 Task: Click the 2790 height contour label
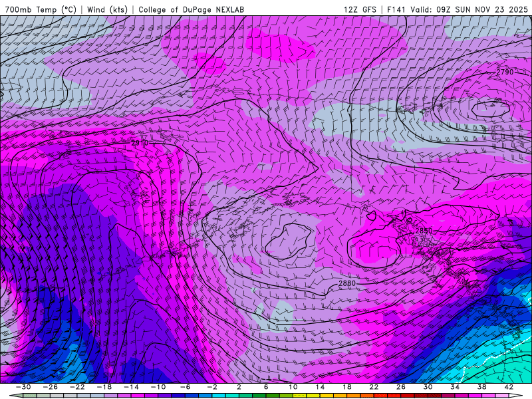tap(505, 72)
